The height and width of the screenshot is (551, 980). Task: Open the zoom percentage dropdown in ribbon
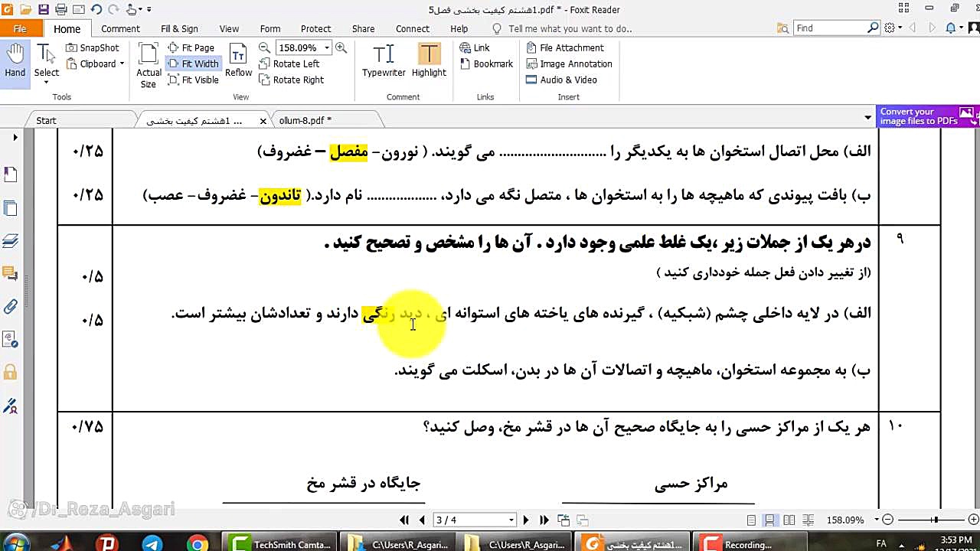[327, 47]
